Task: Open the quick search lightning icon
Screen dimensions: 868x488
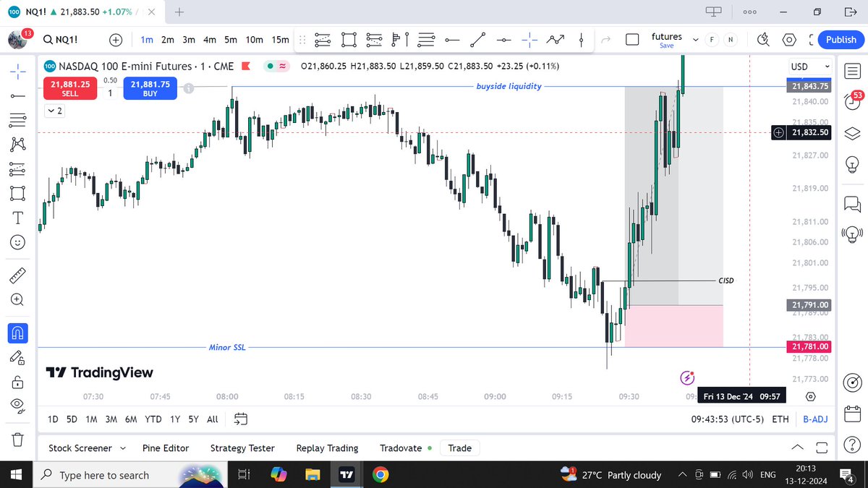Action: (x=763, y=40)
